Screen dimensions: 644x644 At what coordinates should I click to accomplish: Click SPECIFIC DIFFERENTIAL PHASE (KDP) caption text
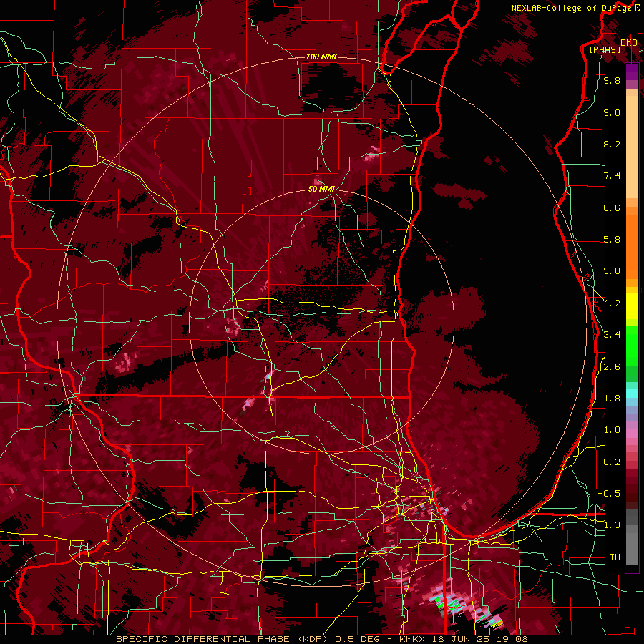pos(224,639)
